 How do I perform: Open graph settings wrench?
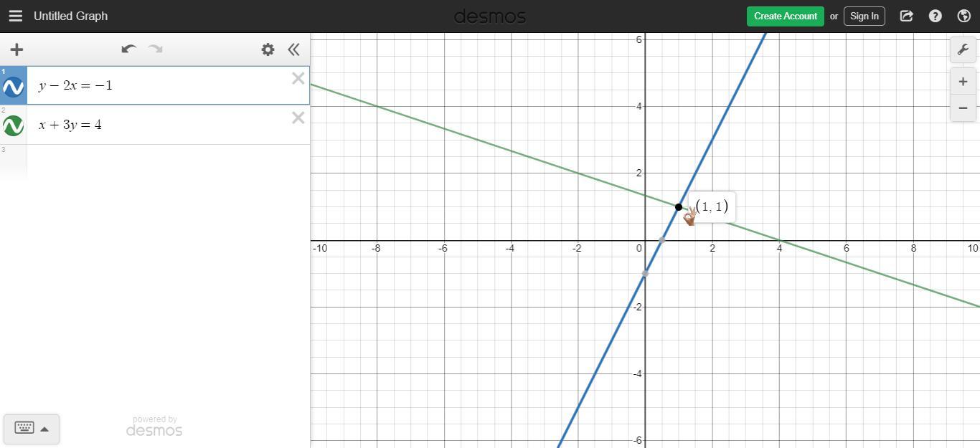pyautogui.click(x=963, y=49)
